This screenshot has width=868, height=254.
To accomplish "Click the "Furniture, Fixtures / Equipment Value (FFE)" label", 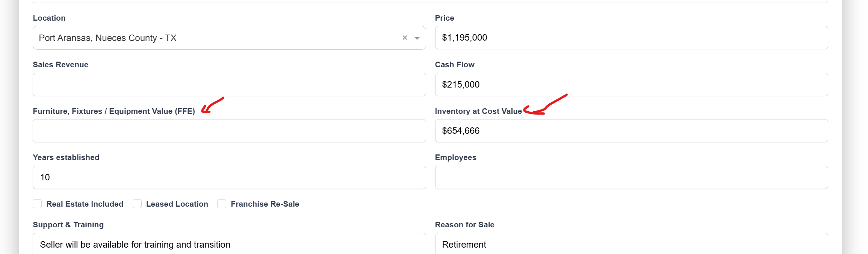I will click(114, 111).
